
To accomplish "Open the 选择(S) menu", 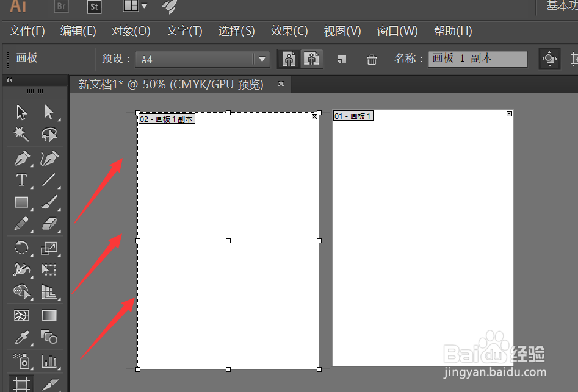I will 236,31.
